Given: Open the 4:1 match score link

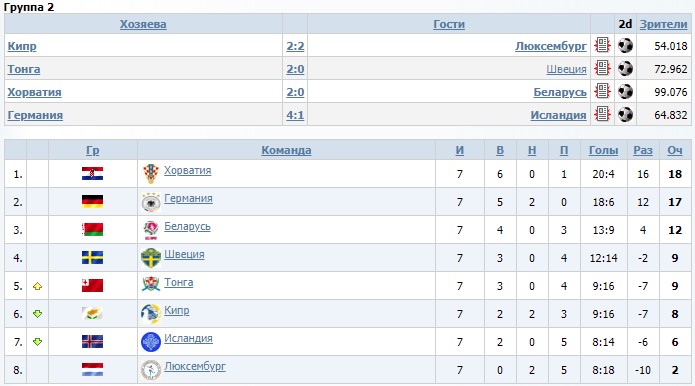Looking at the screenshot, I should pyautogui.click(x=295, y=115).
